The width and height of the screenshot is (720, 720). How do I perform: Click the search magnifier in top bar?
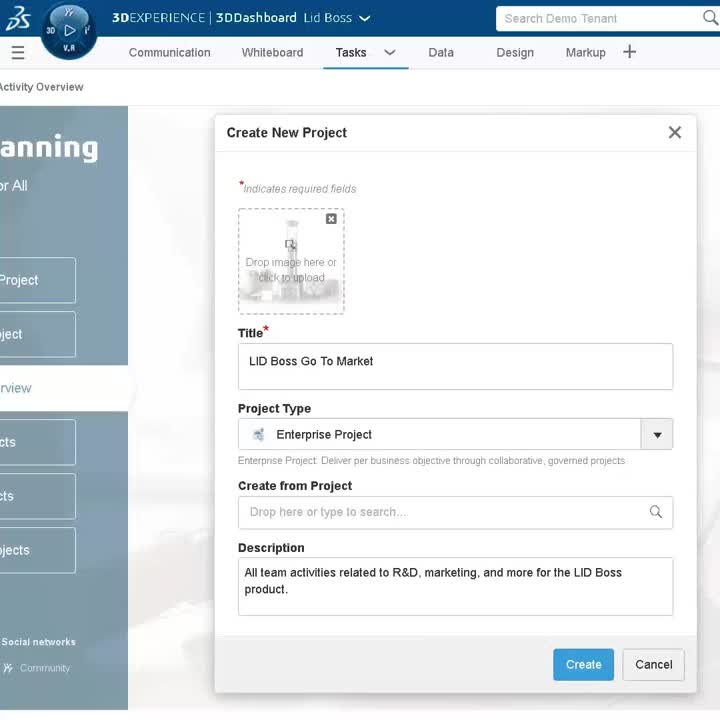coord(710,18)
